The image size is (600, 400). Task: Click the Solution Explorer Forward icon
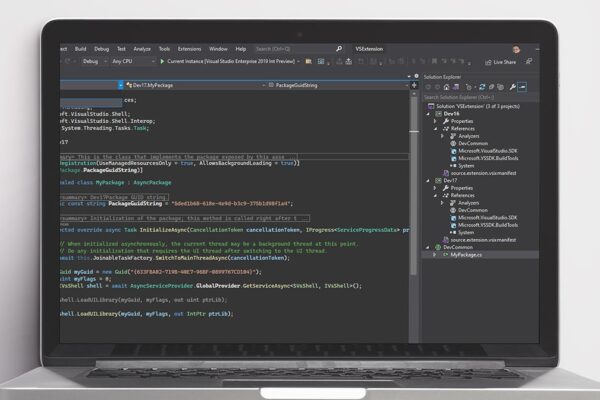437,87
